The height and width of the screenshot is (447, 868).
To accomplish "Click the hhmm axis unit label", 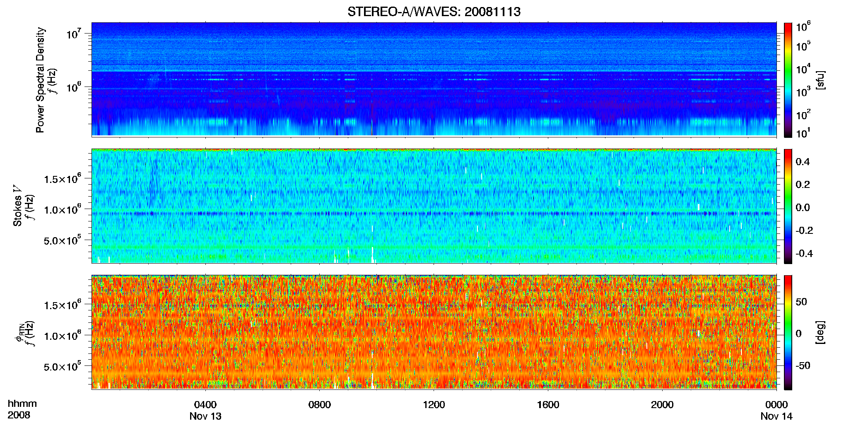I will coord(22,404).
